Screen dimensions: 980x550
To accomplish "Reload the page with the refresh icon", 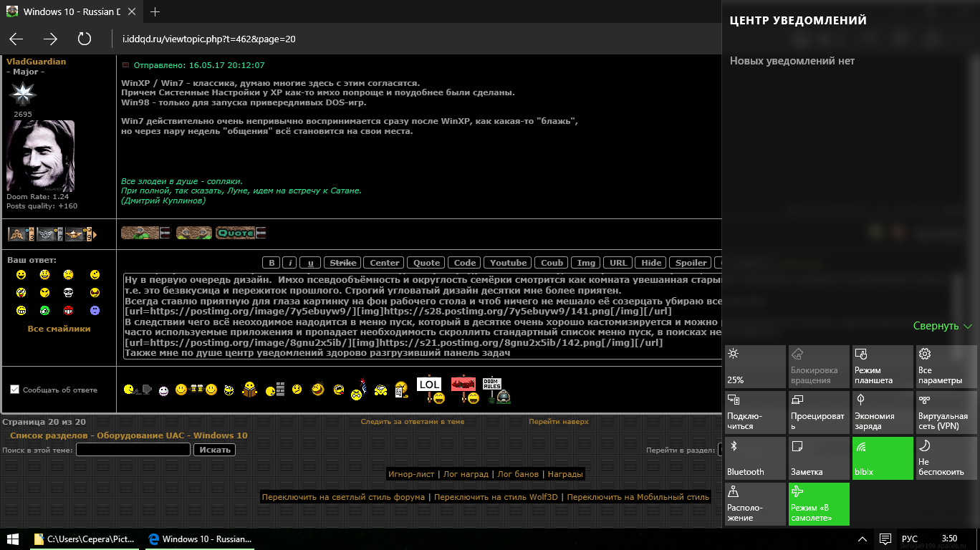I will [85, 39].
